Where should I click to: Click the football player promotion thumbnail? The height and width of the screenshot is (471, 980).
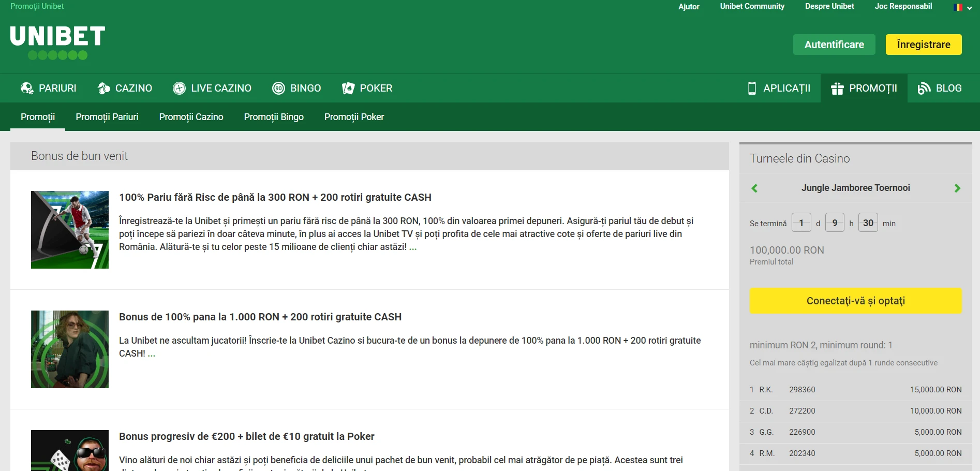pos(70,230)
